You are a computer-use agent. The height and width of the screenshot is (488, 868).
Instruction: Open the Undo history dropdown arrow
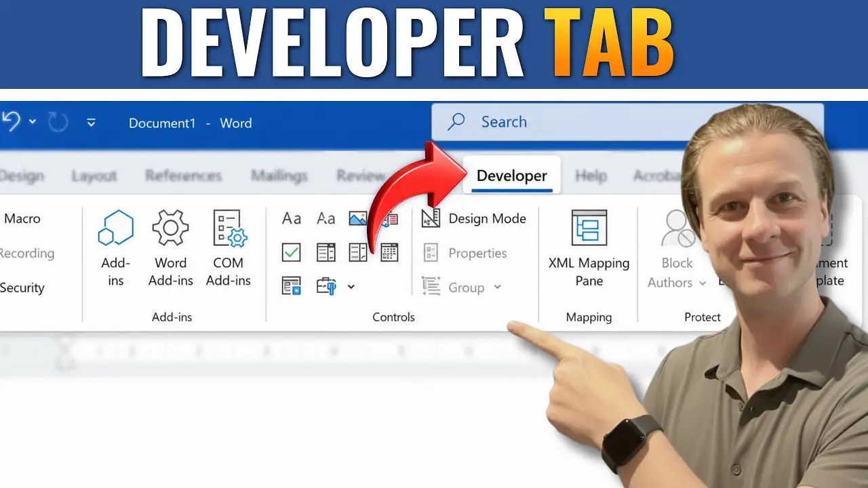click(x=33, y=123)
